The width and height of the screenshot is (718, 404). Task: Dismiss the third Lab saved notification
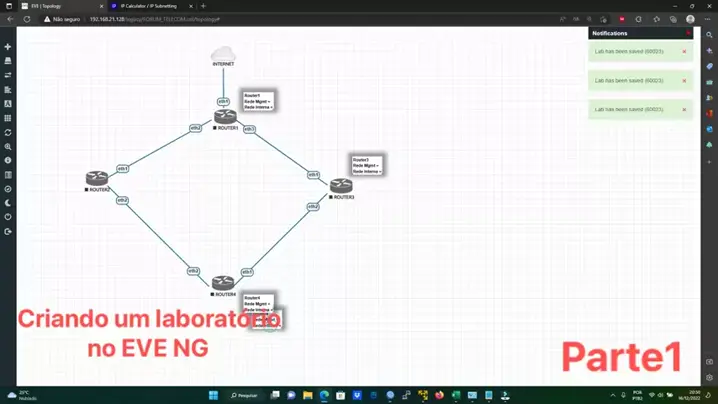[x=684, y=109]
